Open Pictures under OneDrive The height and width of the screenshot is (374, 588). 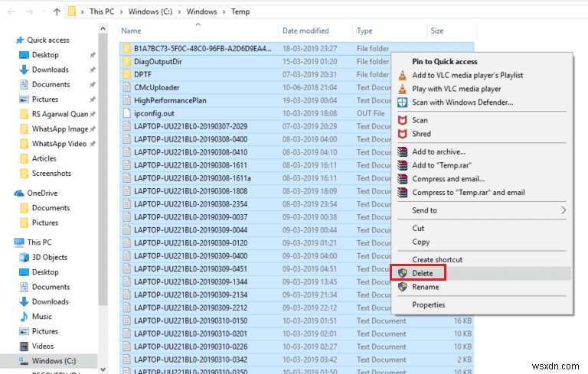[45, 223]
